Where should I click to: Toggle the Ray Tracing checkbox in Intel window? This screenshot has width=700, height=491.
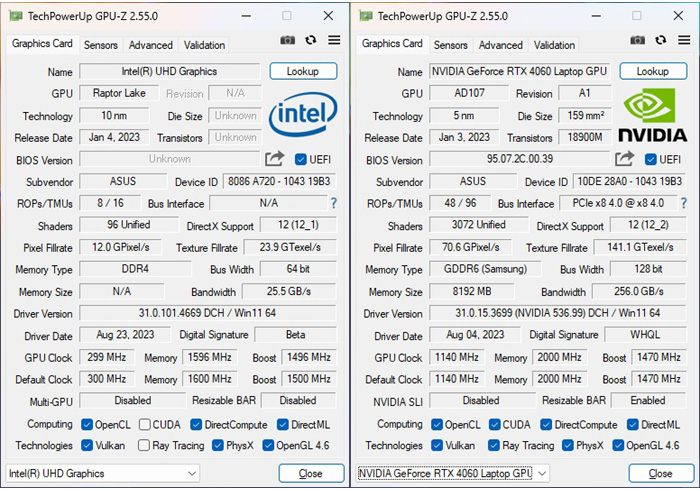[x=144, y=445]
